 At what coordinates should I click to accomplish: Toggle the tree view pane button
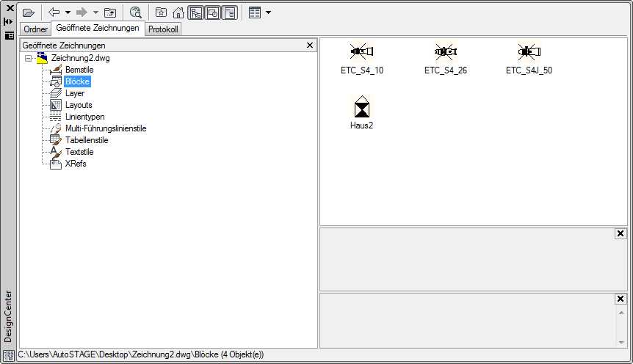tap(195, 12)
